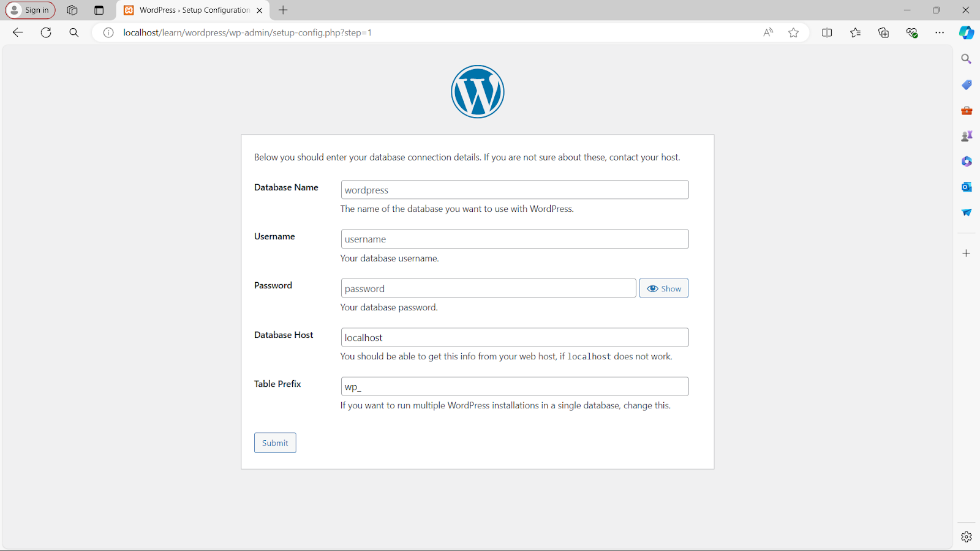Viewport: 980px width, 551px height.
Task: Open tab actions menu
Action: point(99,10)
